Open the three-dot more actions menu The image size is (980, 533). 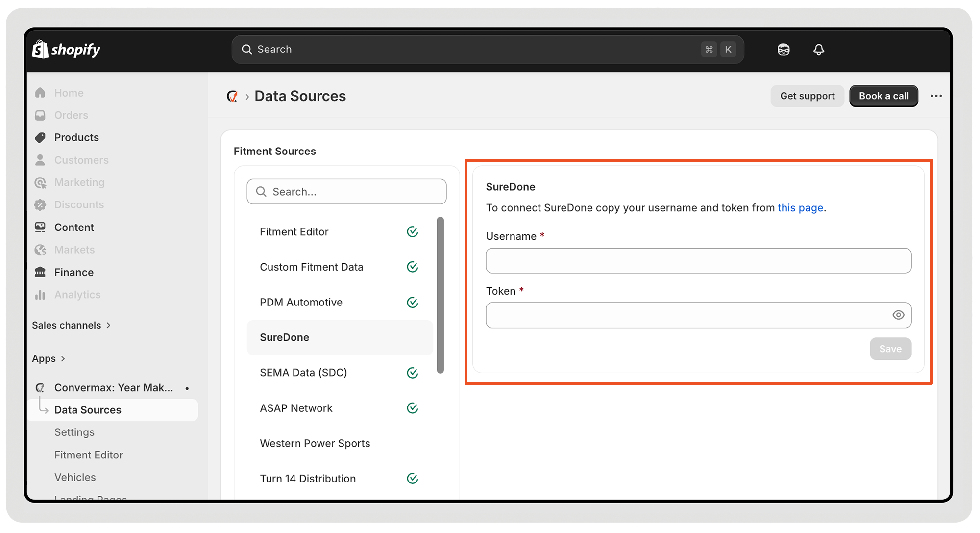pyautogui.click(x=936, y=96)
